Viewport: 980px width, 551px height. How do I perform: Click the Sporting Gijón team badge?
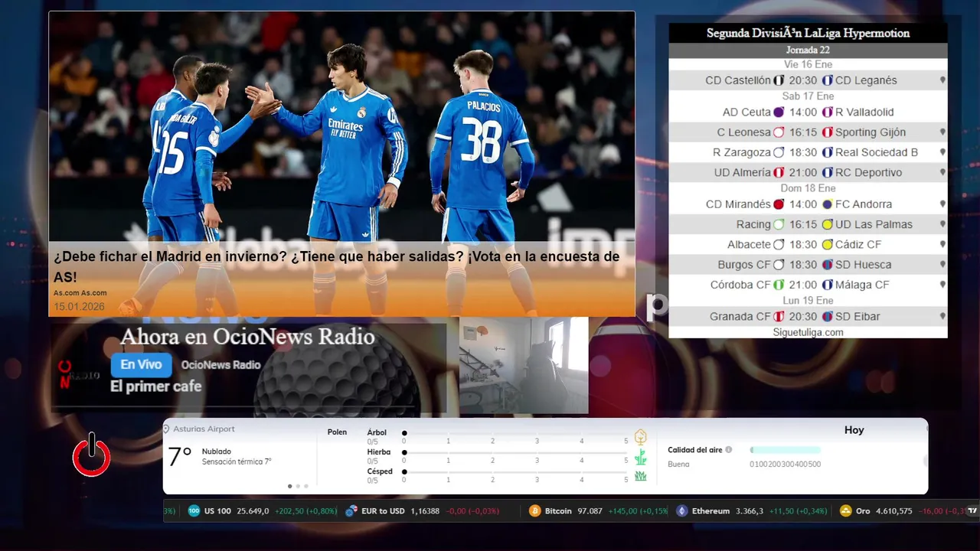pyautogui.click(x=828, y=132)
